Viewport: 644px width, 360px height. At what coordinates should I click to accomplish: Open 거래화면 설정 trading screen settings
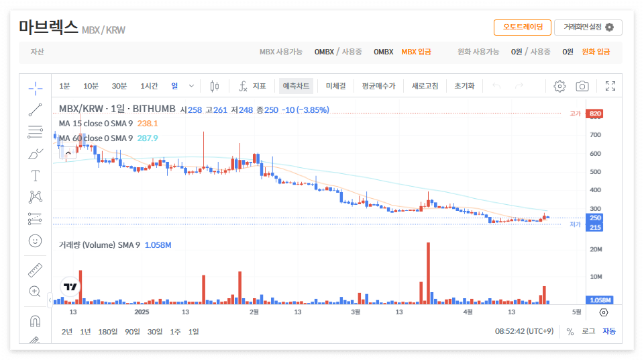point(588,27)
